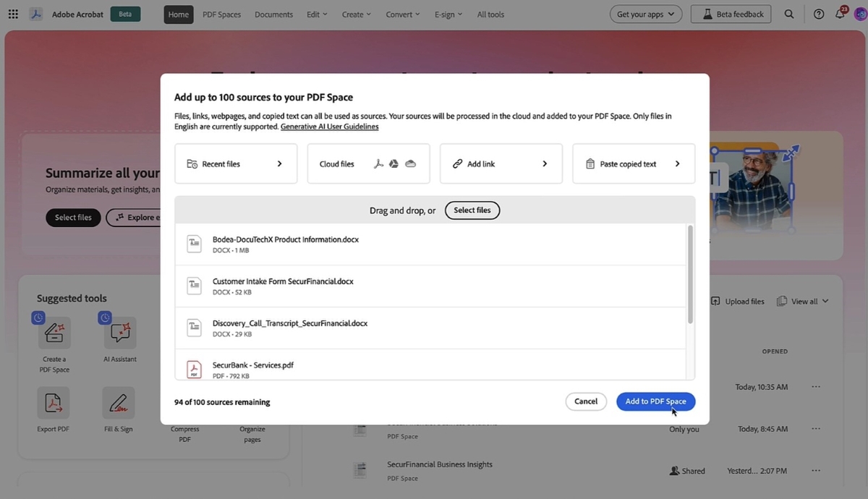Click the Beta feedback chat icon
868x499 pixels.
point(706,14)
